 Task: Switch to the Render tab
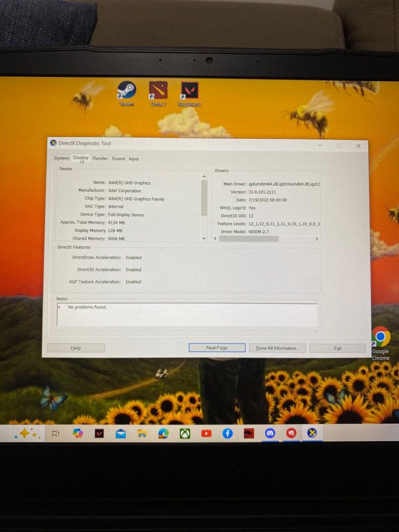pyautogui.click(x=100, y=159)
